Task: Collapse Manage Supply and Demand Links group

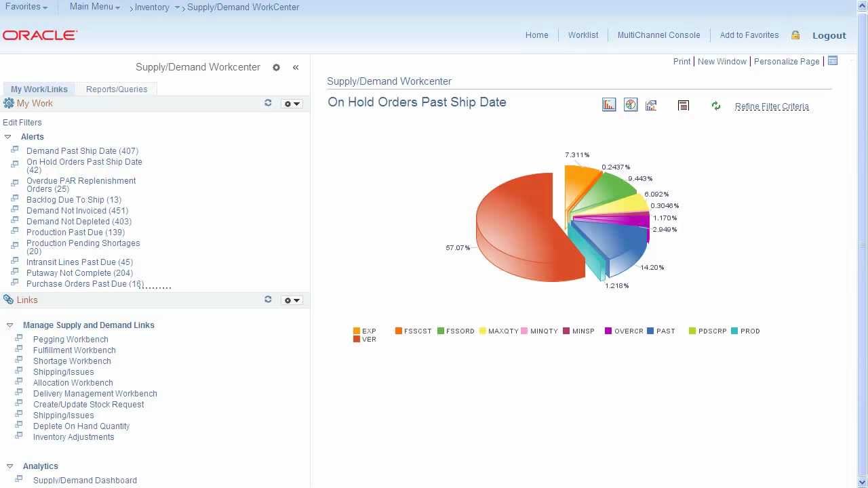Action: tap(9, 325)
